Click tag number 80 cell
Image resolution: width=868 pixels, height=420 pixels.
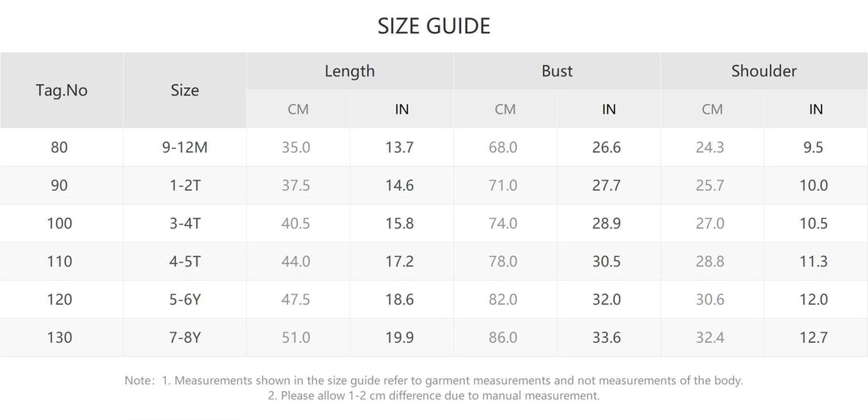pyautogui.click(x=60, y=147)
